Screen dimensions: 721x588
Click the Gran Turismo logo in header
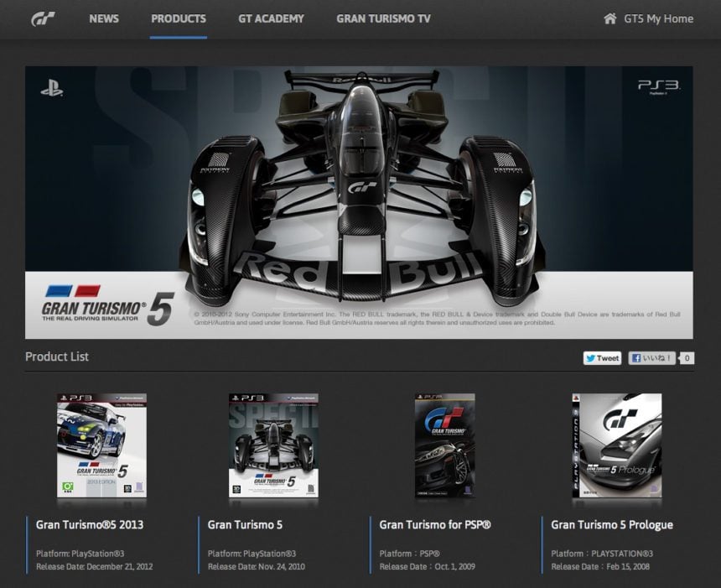[x=43, y=18]
